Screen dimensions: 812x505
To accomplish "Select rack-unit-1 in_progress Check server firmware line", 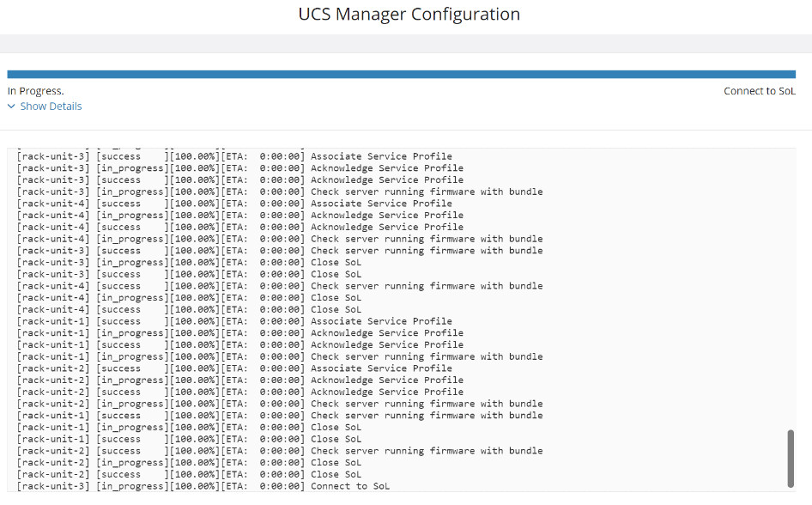I will click(280, 357).
